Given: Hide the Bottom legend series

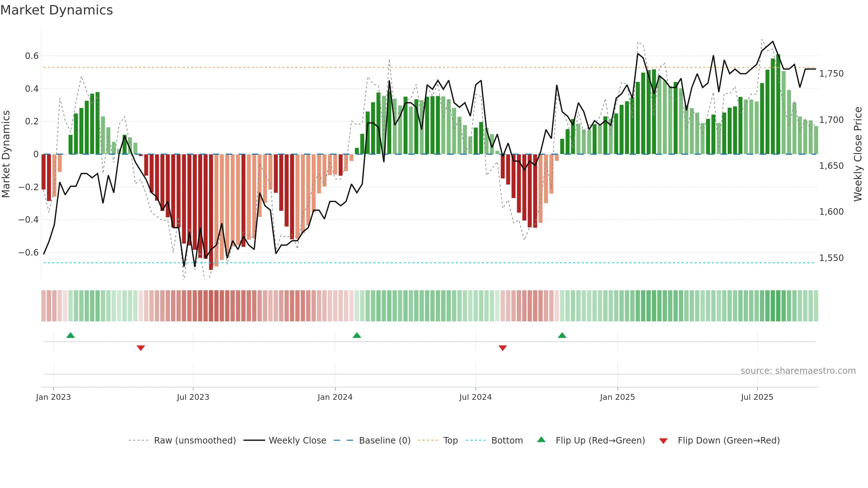Looking at the screenshot, I should [x=494, y=440].
